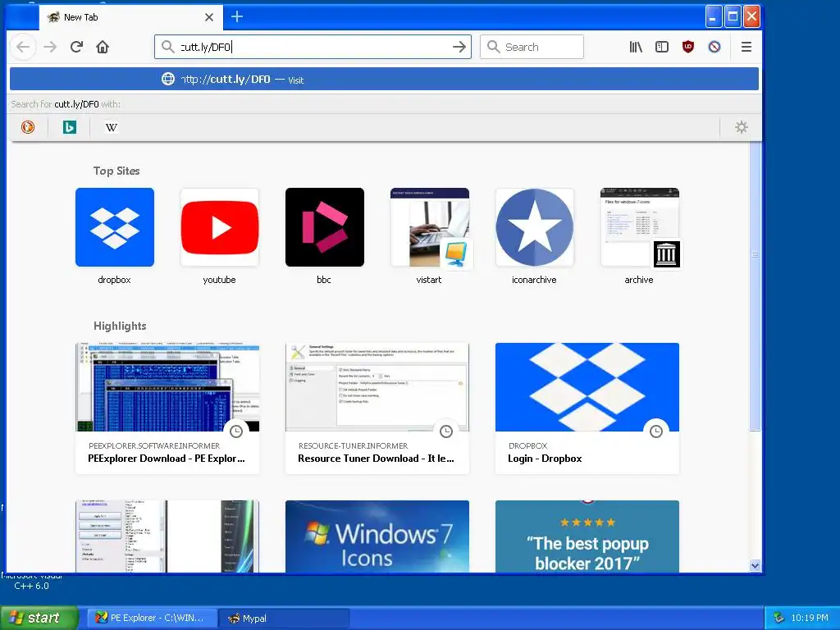
Task: Search with Wikipedia one-off icon
Action: [112, 127]
